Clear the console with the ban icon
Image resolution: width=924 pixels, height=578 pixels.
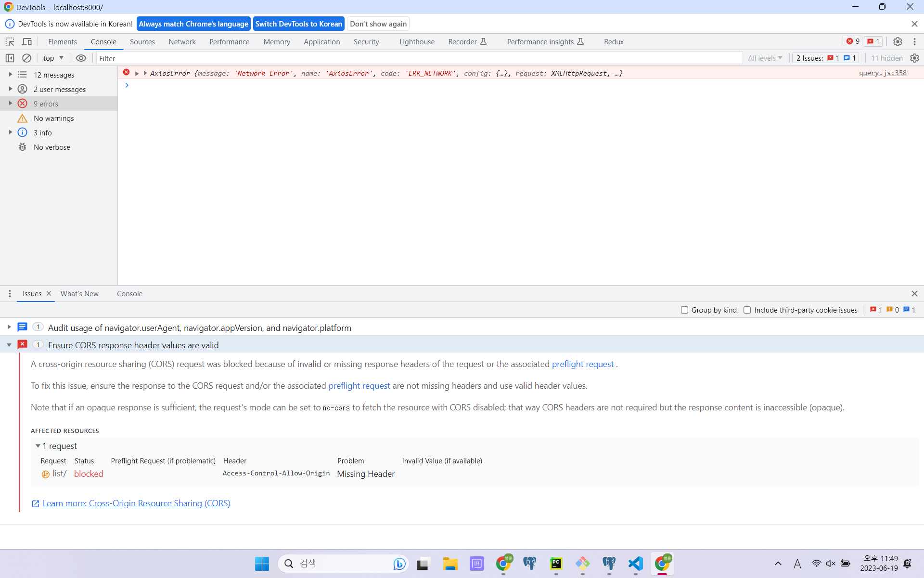(x=26, y=58)
